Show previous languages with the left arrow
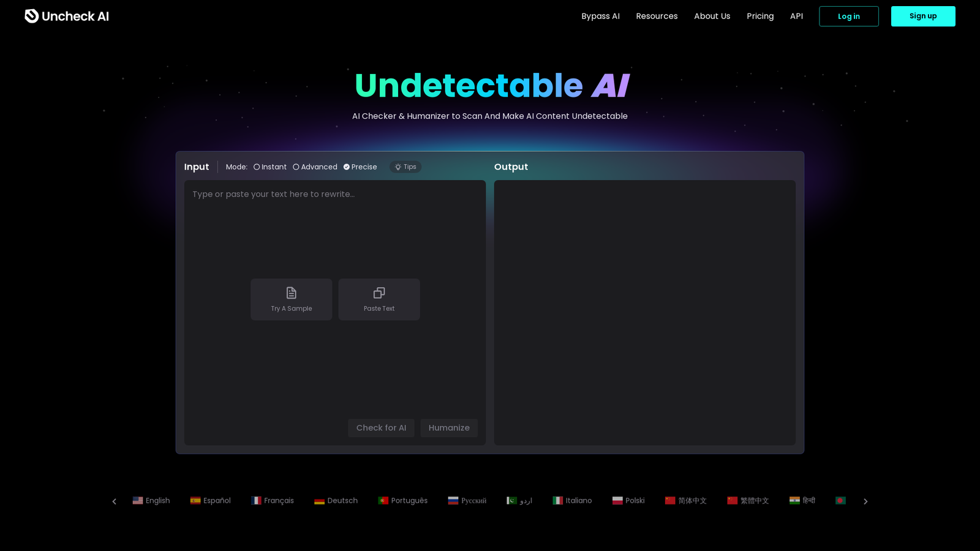This screenshot has width=980, height=551. click(x=114, y=501)
